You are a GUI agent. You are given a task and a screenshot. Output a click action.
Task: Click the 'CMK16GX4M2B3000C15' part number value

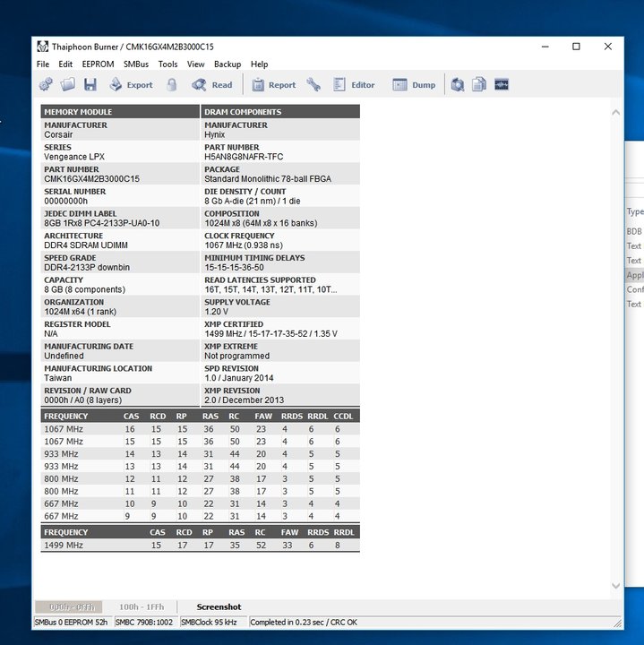tap(91, 179)
